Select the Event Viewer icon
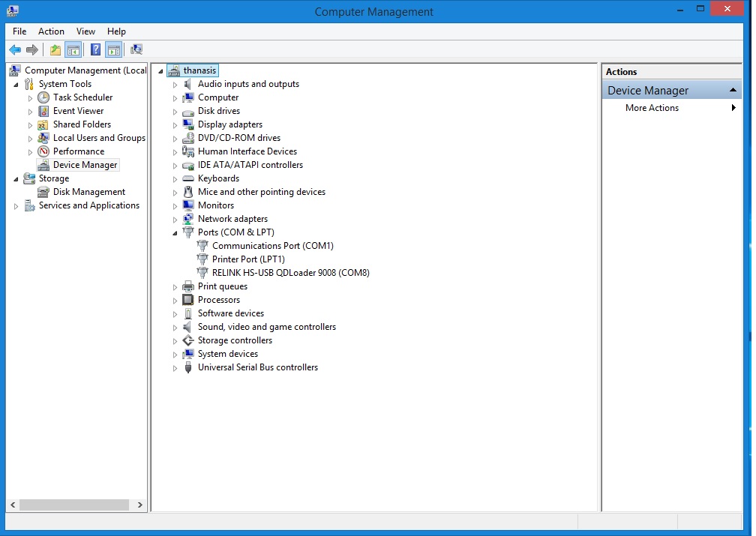The width and height of the screenshot is (756, 536). pos(43,111)
